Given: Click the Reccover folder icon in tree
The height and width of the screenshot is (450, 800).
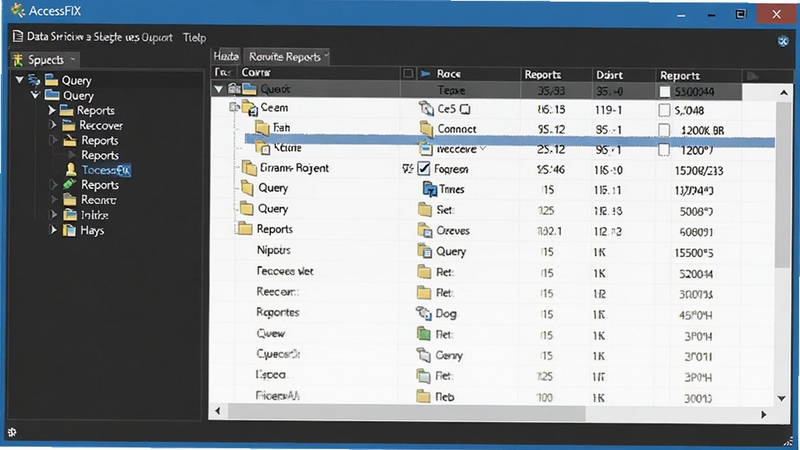Looking at the screenshot, I should (68, 125).
